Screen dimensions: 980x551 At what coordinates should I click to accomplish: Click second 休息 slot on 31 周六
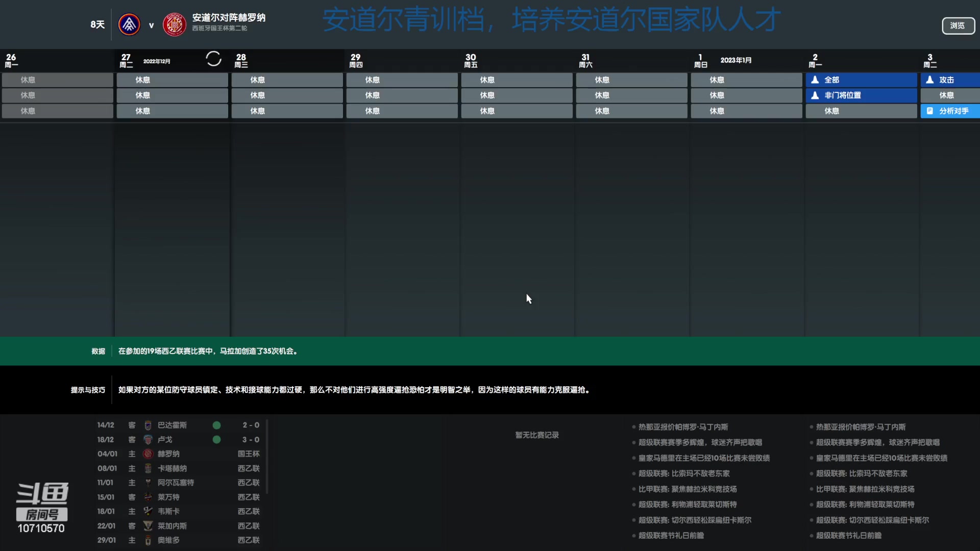click(x=631, y=95)
